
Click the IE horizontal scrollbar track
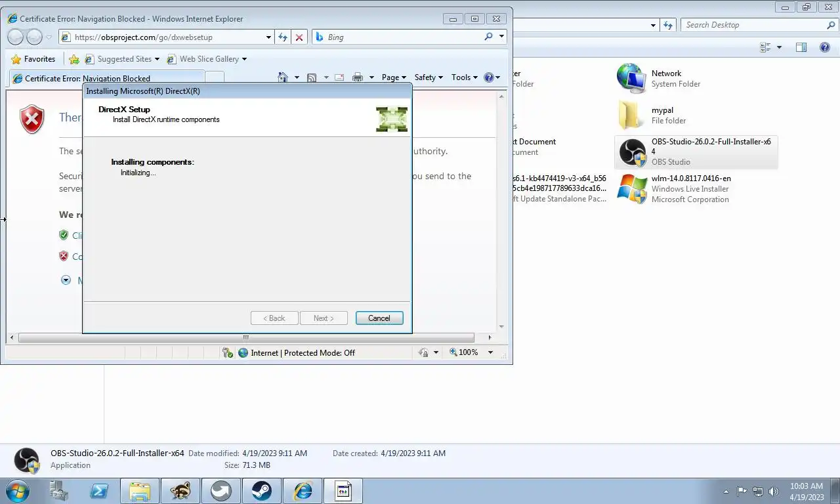coord(250,337)
